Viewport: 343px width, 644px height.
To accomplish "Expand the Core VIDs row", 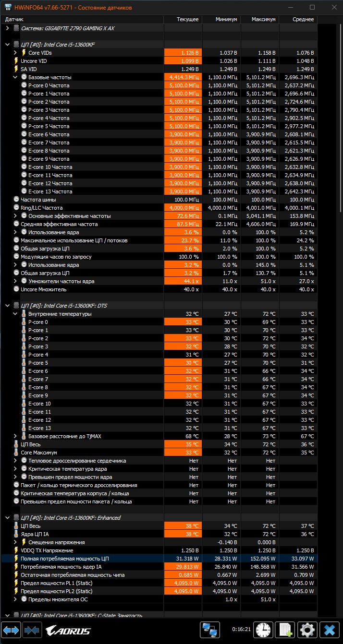I will [15, 53].
